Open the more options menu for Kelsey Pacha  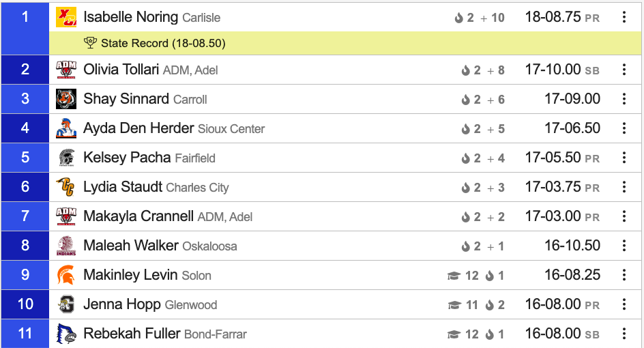[624, 158]
